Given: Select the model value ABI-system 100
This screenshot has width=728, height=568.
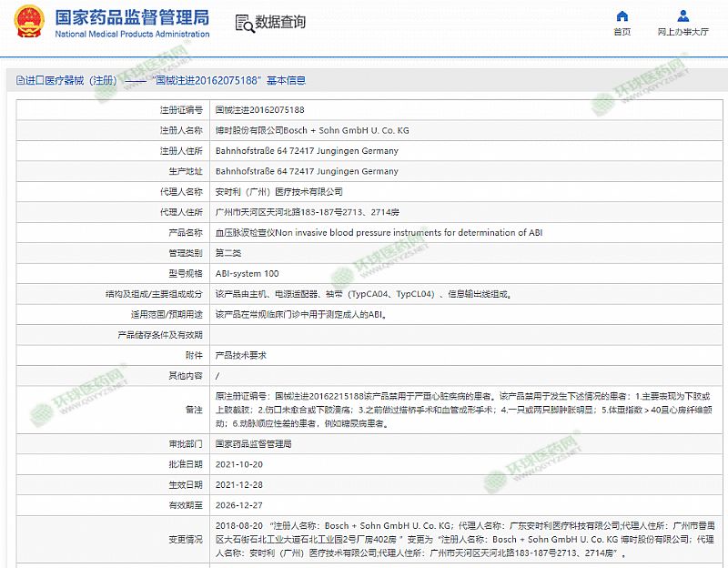Looking at the screenshot, I should [x=247, y=273].
